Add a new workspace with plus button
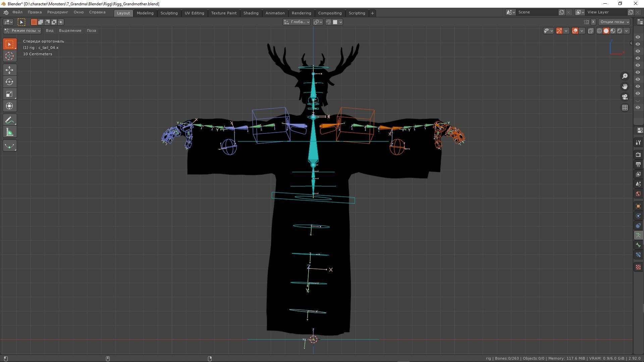Viewport: 644px width, 362px height. [x=372, y=13]
